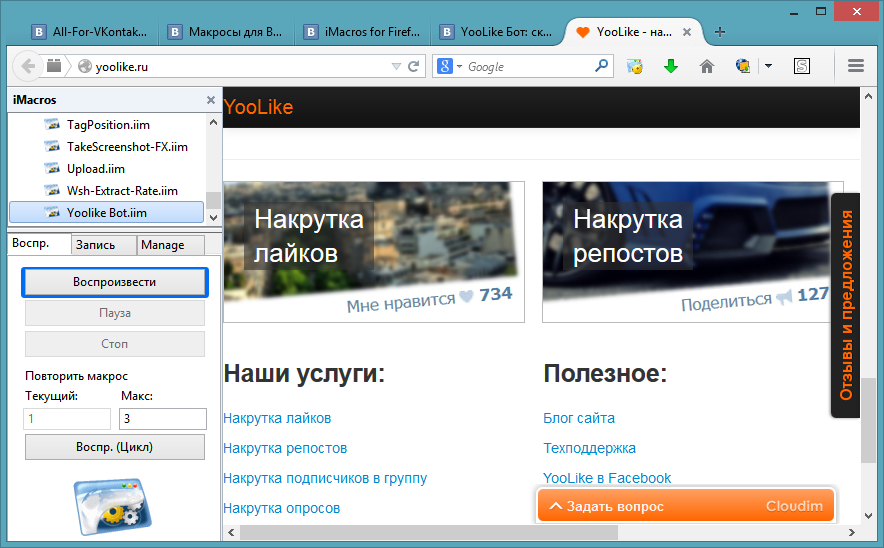Switch to Макросы для В... tab
884x548 pixels.
227,32
